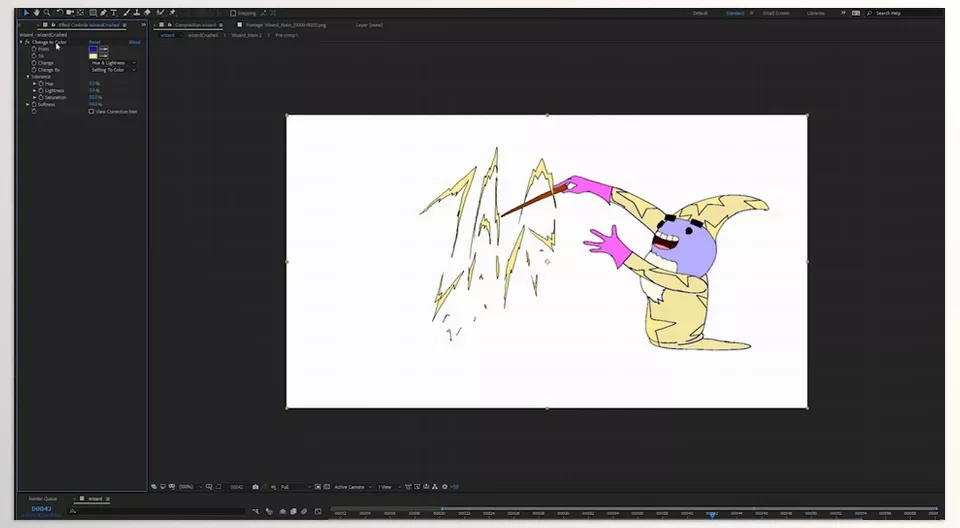Expand the Softness property
The height and width of the screenshot is (528, 960).
point(28,104)
